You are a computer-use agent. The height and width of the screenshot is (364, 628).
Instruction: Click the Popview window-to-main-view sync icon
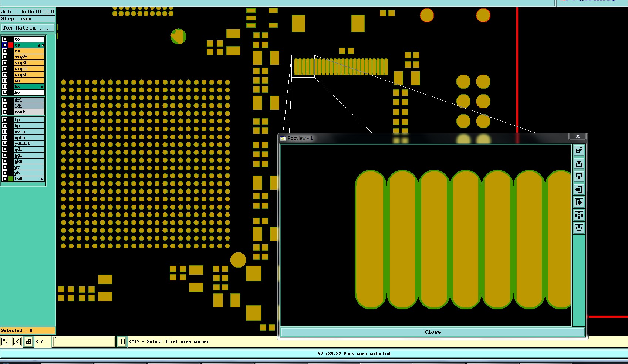pyautogui.click(x=579, y=150)
